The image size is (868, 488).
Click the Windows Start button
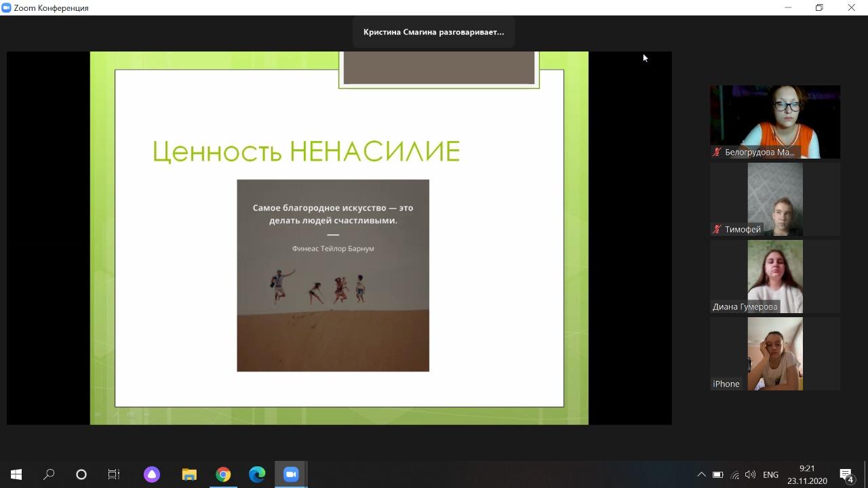(16, 474)
